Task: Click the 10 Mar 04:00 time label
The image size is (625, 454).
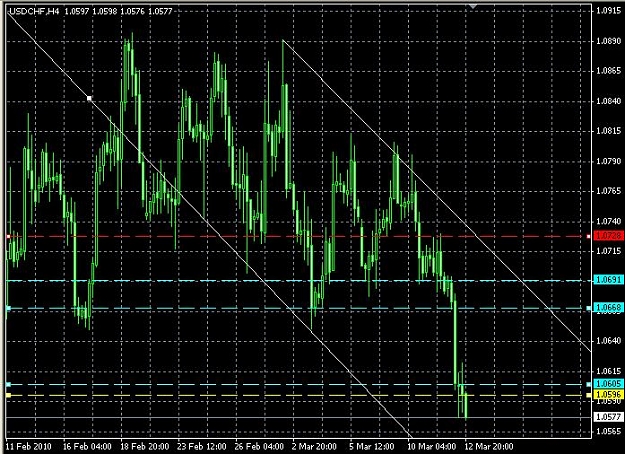Action: point(432,446)
